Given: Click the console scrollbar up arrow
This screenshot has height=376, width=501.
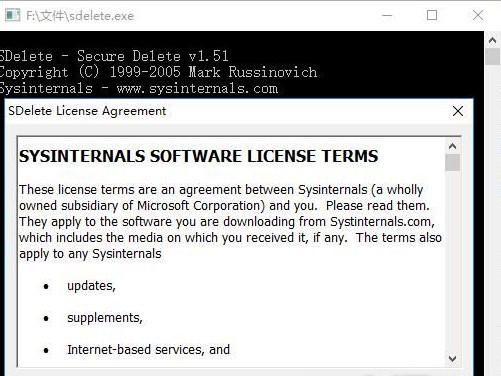Looking at the screenshot, I should click(x=492, y=40).
